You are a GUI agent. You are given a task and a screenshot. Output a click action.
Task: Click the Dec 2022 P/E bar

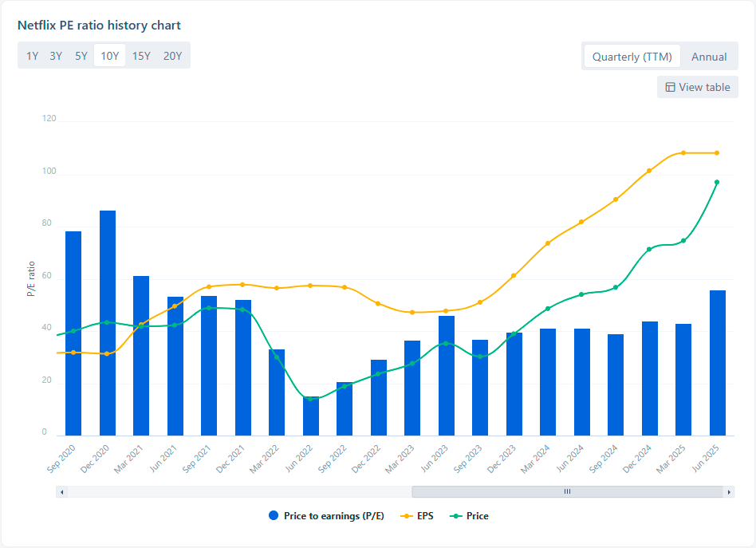click(x=379, y=397)
